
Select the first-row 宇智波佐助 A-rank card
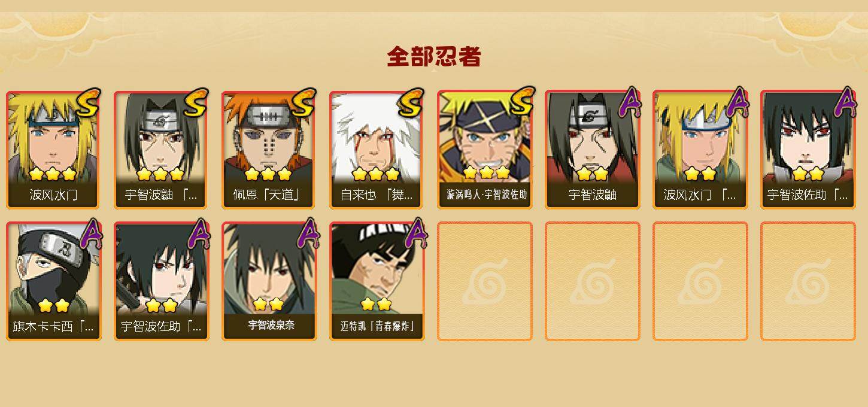click(x=808, y=150)
